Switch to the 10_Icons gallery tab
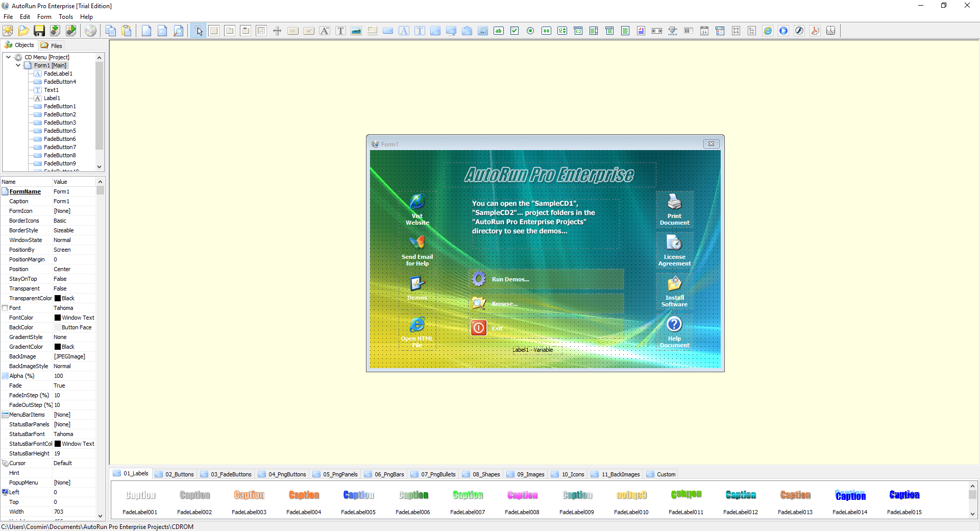The height and width of the screenshot is (531, 980). click(x=567, y=474)
